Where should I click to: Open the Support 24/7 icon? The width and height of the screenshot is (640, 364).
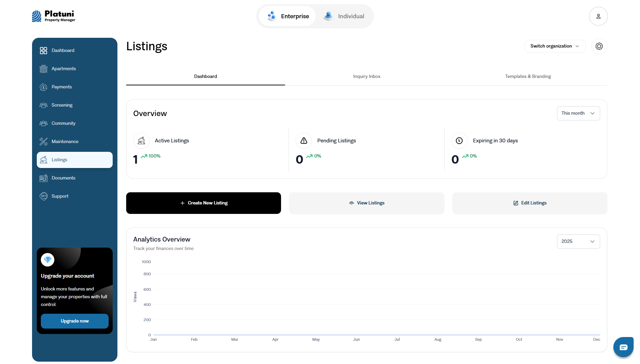pyautogui.click(x=44, y=196)
